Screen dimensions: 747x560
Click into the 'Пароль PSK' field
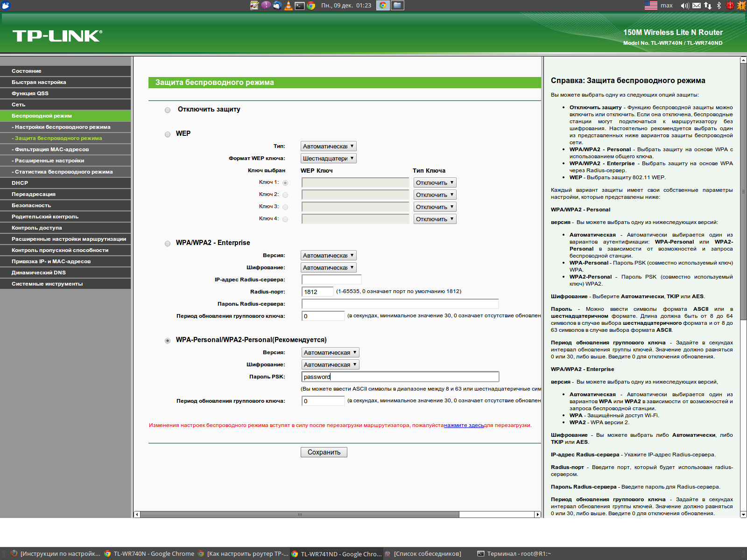point(400,377)
